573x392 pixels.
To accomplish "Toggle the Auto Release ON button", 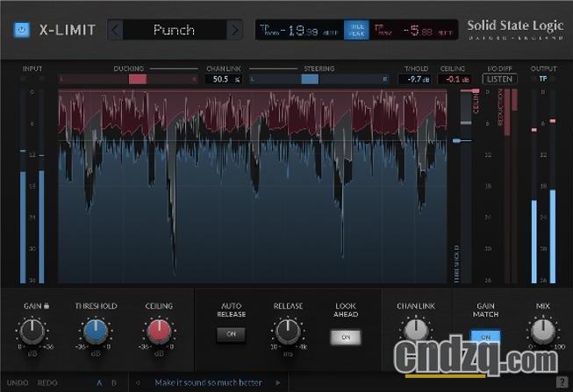I will tap(231, 334).
